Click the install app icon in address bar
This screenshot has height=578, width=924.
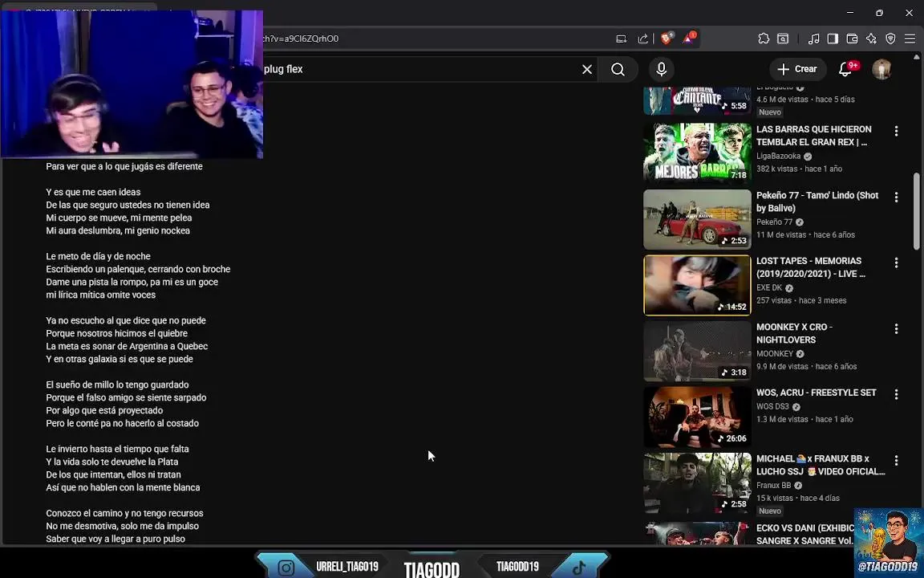(x=621, y=39)
